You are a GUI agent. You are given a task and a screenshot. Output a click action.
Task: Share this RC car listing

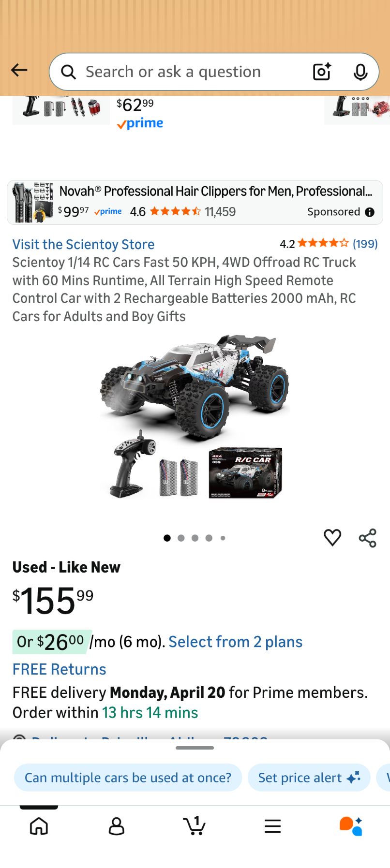(x=368, y=538)
